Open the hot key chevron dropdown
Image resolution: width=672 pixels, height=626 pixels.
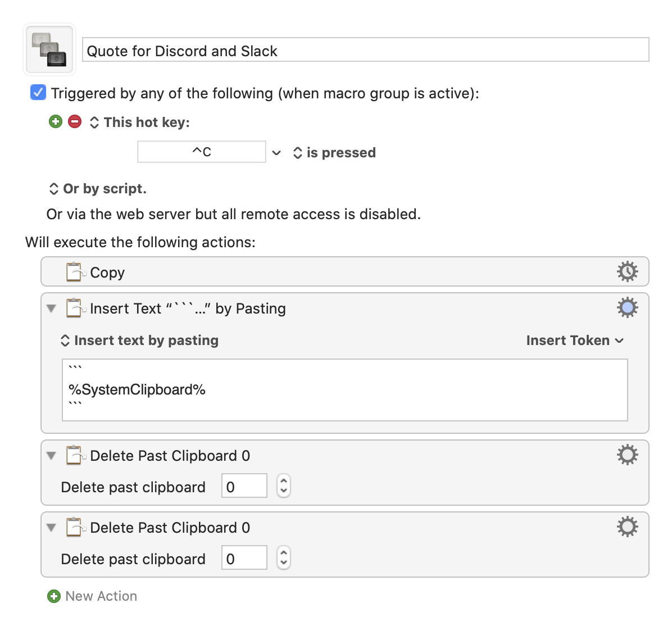coord(276,153)
